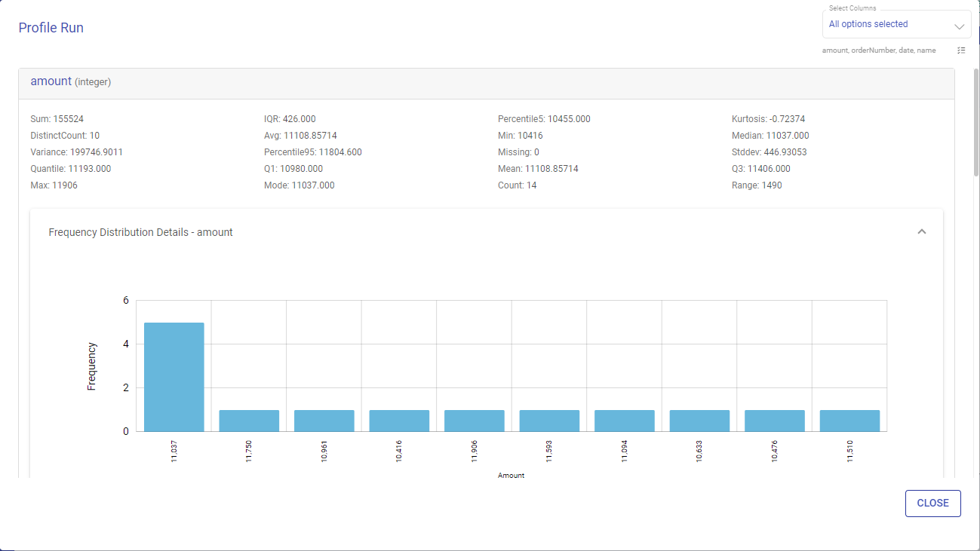Click the bar for amount 11,094
Screen dimensions: 980x551
pos(625,421)
